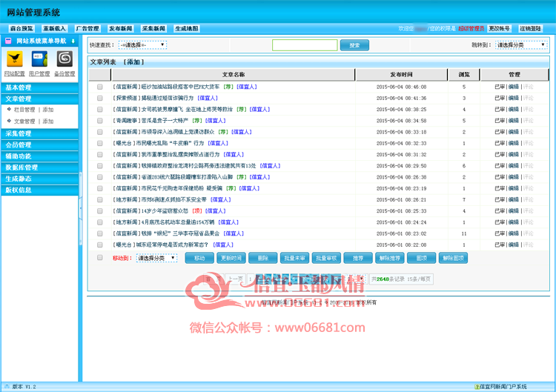Open the 用户管理 icon

pyautogui.click(x=39, y=59)
